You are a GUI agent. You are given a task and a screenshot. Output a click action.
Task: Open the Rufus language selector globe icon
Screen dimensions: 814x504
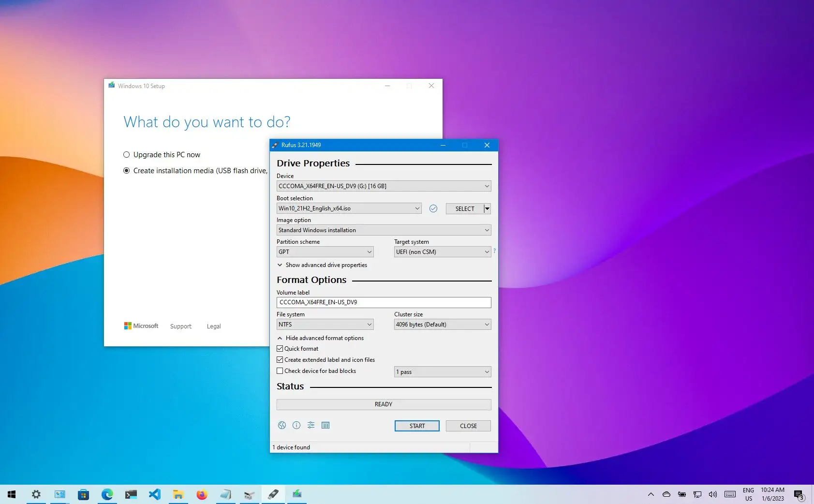[282, 425]
